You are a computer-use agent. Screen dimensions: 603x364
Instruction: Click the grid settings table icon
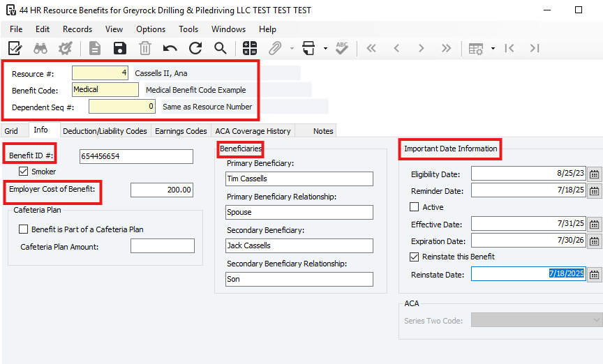(x=476, y=48)
